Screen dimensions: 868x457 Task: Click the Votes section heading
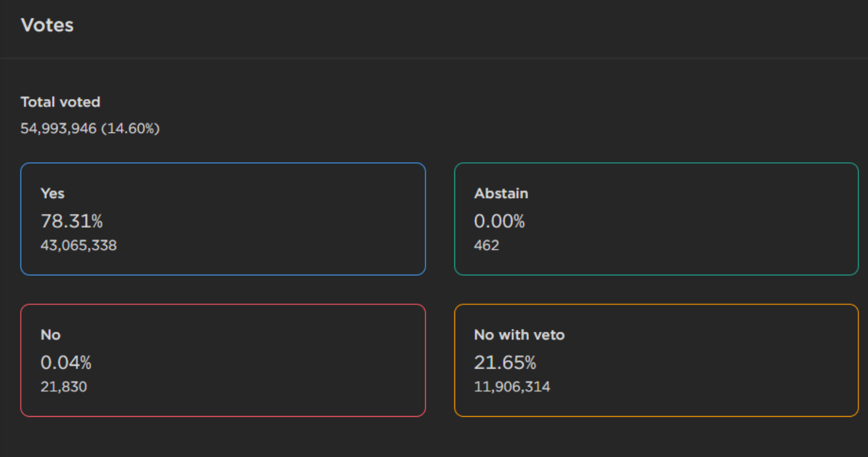[47, 25]
